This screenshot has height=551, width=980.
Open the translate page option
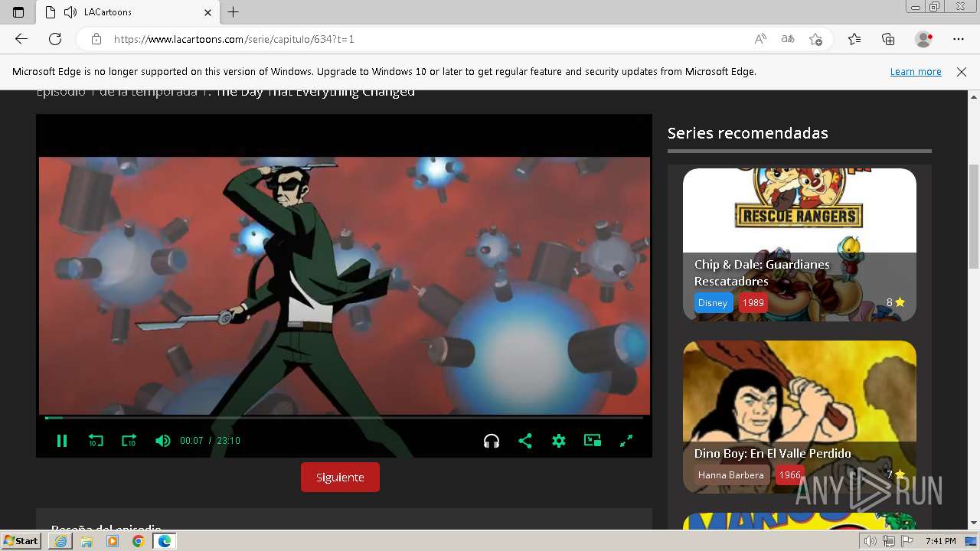pos(788,39)
